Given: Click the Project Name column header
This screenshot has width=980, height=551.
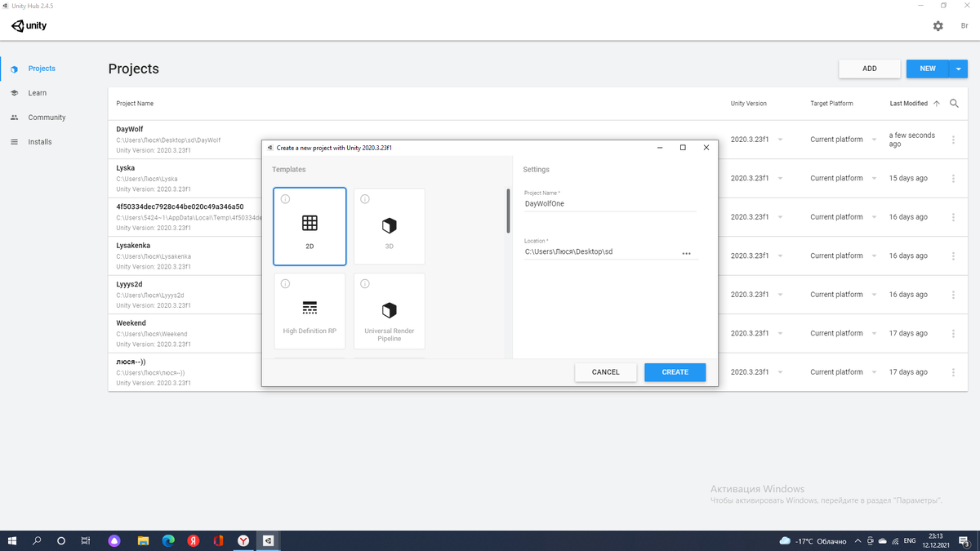Looking at the screenshot, I should (135, 104).
